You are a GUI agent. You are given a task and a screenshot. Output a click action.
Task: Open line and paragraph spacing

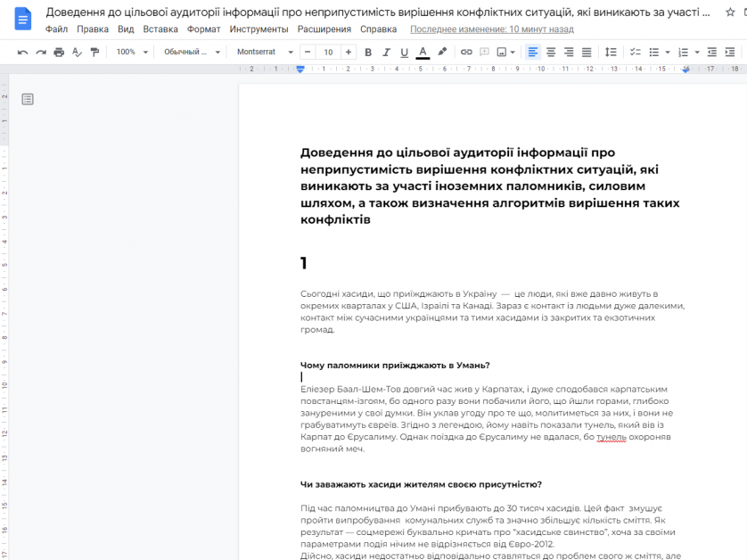click(x=611, y=52)
